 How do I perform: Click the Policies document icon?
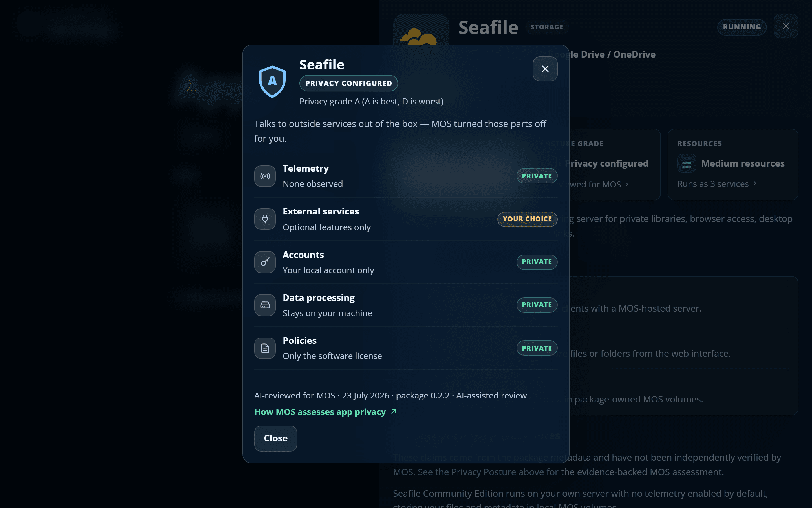(x=265, y=348)
